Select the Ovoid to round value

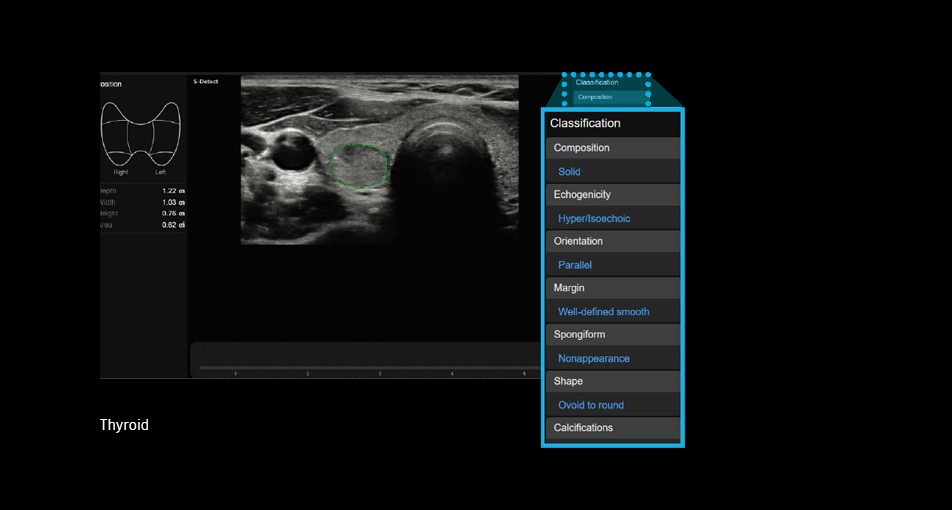(591, 405)
